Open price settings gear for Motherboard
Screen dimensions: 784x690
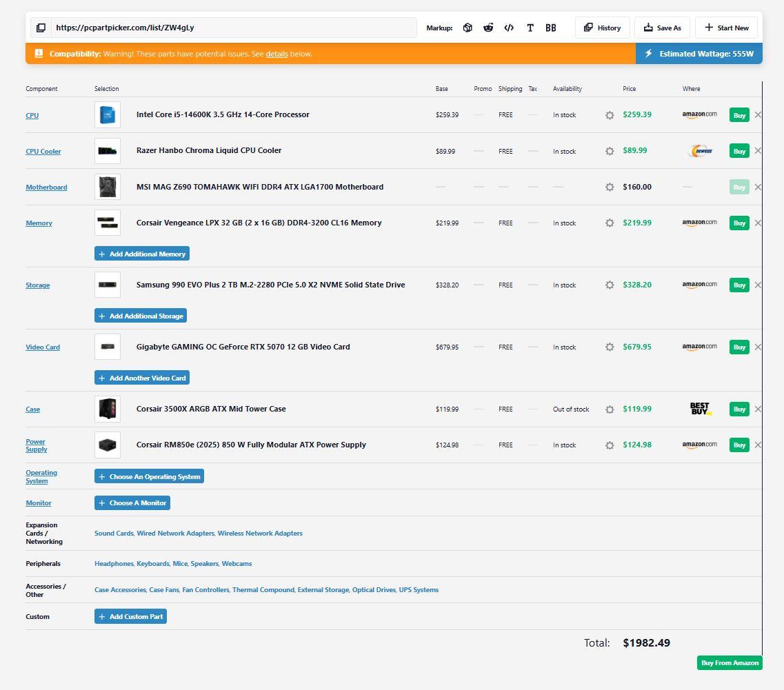click(x=610, y=187)
